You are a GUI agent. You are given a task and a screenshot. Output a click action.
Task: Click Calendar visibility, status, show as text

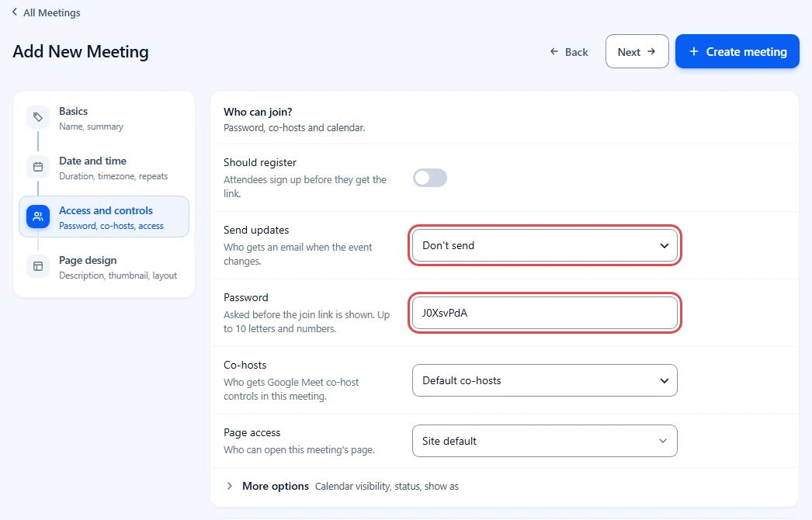[387, 487]
